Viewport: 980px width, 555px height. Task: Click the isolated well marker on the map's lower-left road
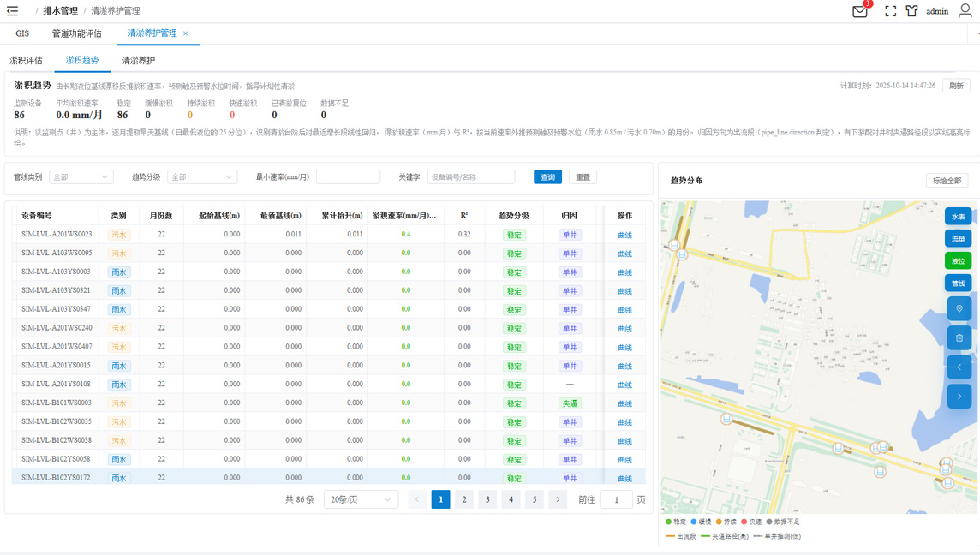pos(726,419)
